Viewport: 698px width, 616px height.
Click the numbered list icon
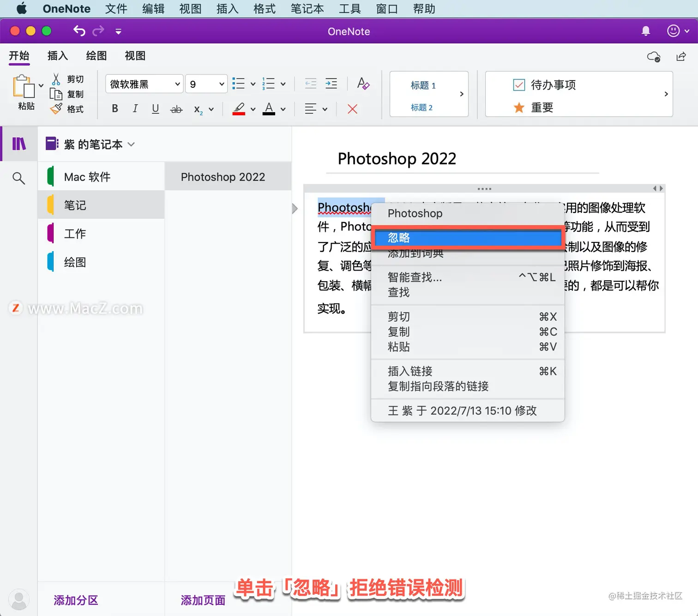coord(269,84)
